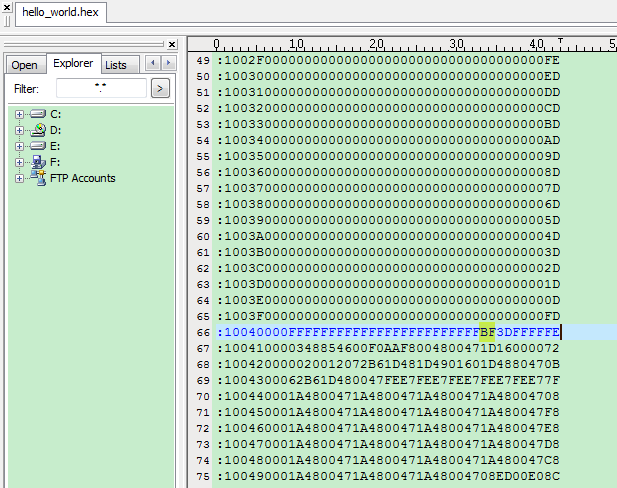Click hex line starting :1003D000
This screenshot has height=488, width=617.
(388, 284)
